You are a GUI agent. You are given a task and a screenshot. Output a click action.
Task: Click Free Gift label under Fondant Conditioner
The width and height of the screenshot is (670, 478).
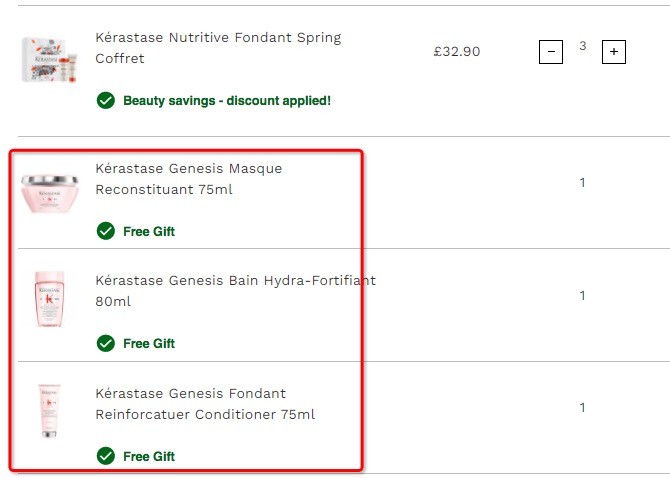pyautogui.click(x=149, y=456)
